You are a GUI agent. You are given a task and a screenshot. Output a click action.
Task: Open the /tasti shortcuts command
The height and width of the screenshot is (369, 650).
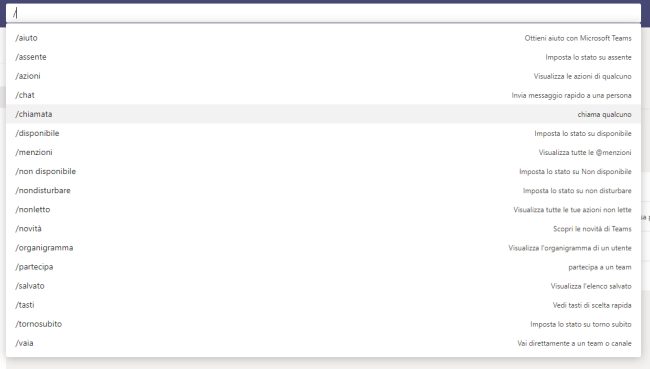(323, 305)
